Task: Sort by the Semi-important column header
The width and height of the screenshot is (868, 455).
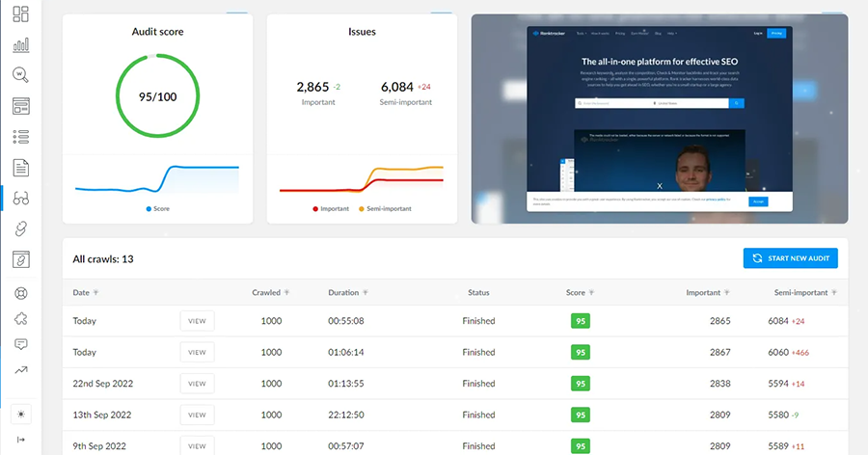Action: tap(805, 292)
